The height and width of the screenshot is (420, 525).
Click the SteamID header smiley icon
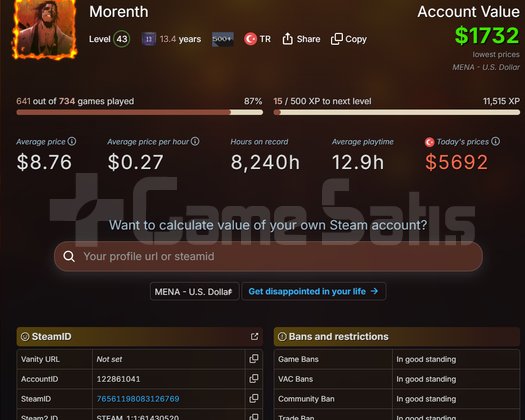(x=25, y=336)
